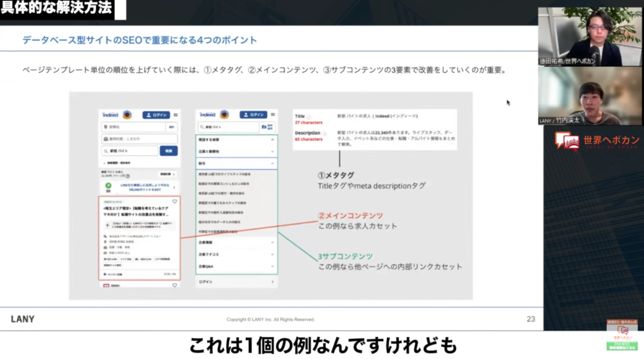Collapse the 給与 accordion section
644x359 pixels.
(x=236, y=163)
